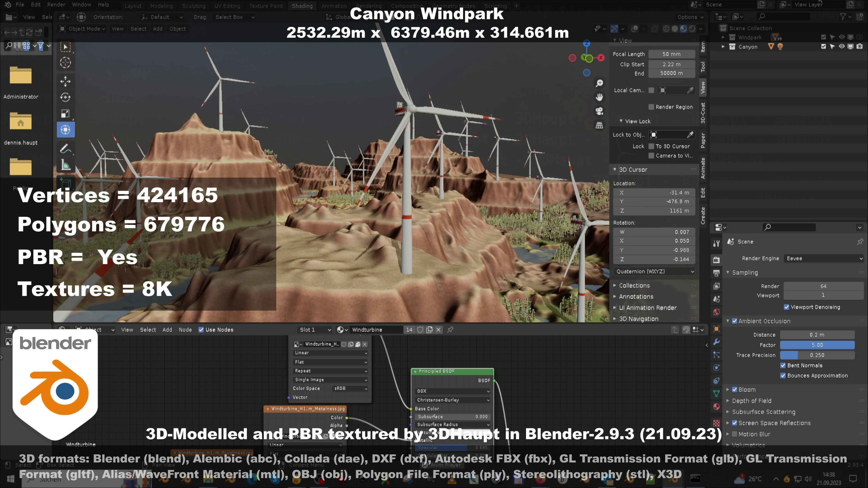Open Christensen-Burley subsurface method dropdown
The image size is (868, 488).
click(453, 400)
